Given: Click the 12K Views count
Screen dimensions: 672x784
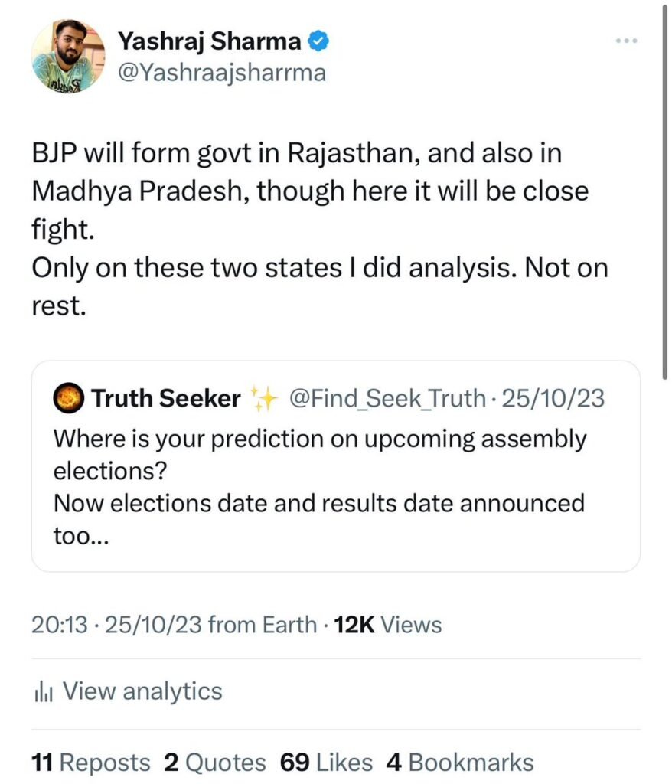Looking at the screenshot, I should 387,625.
